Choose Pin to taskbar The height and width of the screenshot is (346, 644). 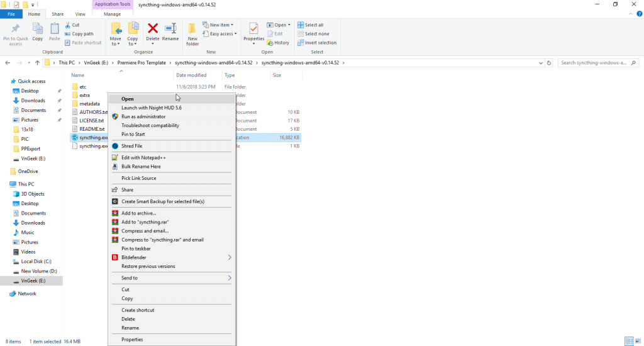172,249
